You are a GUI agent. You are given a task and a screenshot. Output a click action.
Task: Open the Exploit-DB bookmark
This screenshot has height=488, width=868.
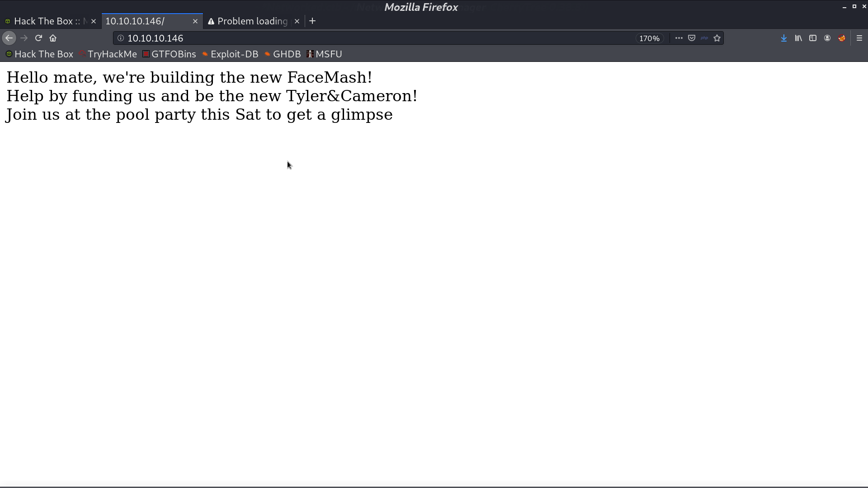[x=230, y=54]
